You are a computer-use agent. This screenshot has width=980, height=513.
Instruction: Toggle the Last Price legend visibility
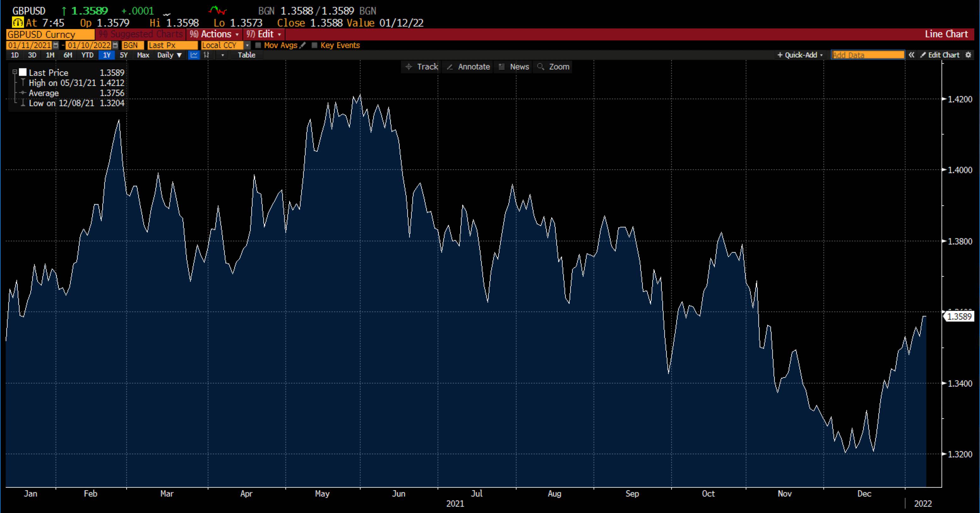(23, 72)
